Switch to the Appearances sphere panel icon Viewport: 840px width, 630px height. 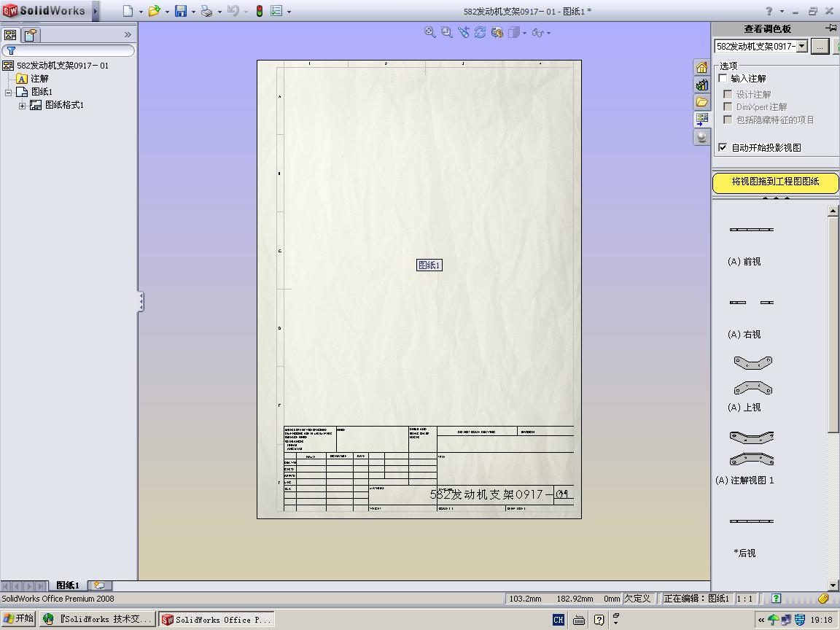701,136
